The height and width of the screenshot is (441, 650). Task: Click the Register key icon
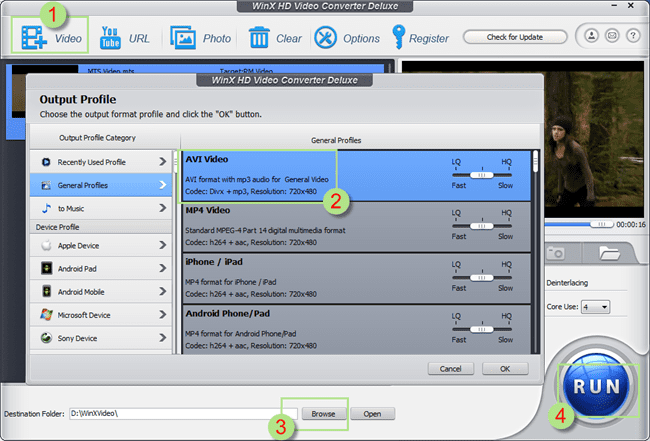pyautogui.click(x=398, y=36)
